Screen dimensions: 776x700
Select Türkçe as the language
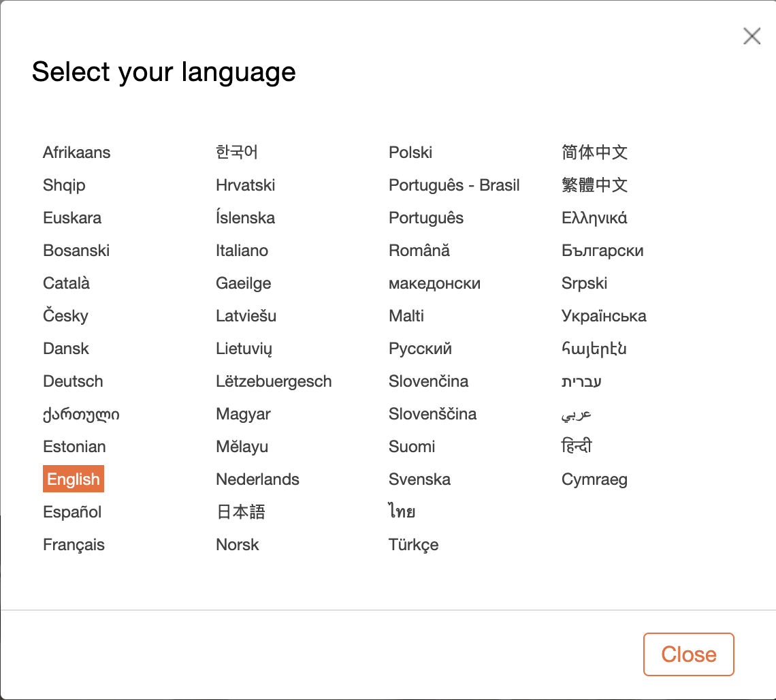click(413, 545)
